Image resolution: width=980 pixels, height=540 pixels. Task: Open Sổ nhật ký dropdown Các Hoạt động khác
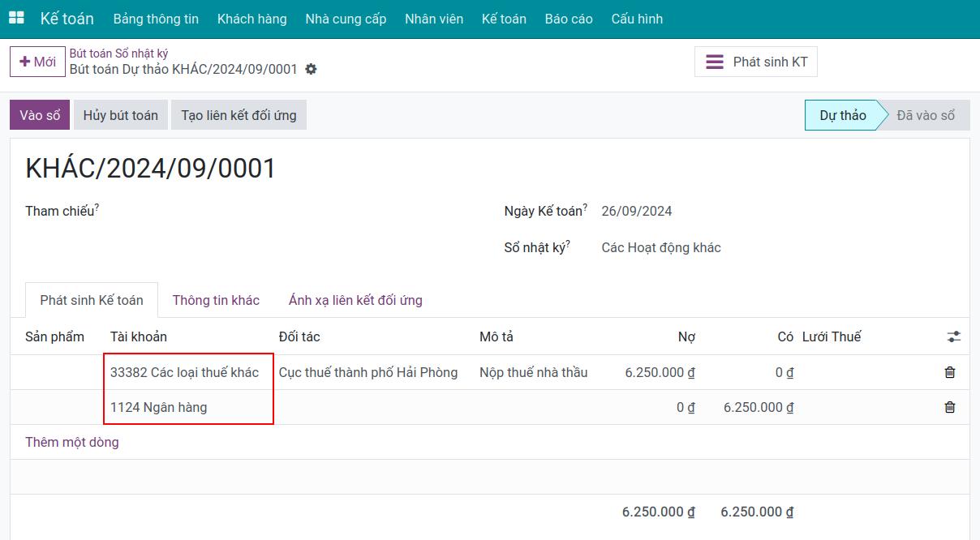coord(661,248)
